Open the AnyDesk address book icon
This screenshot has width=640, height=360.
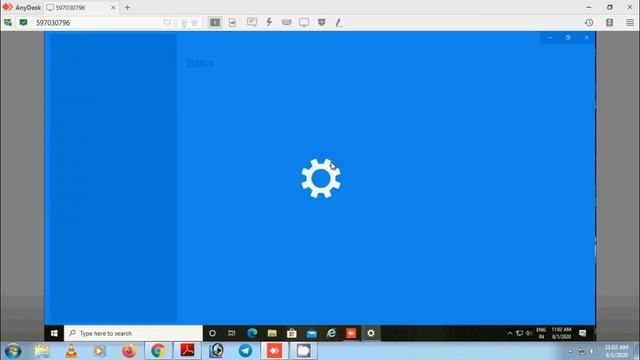(609, 22)
